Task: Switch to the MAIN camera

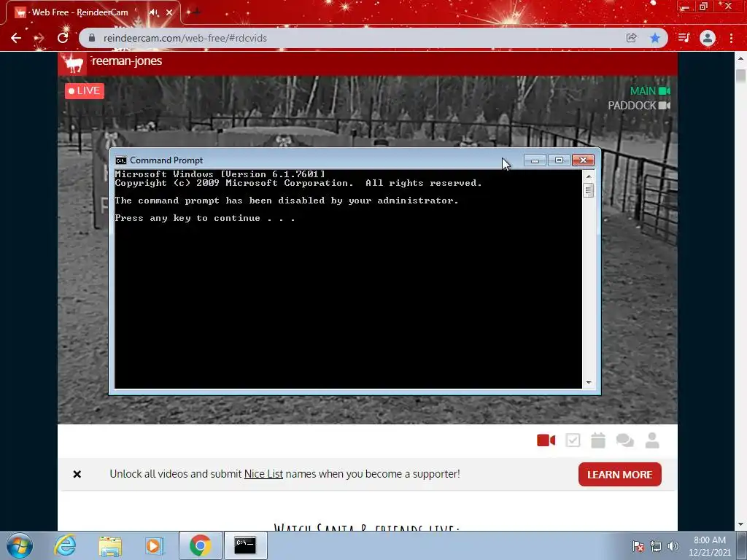Action: coord(650,90)
